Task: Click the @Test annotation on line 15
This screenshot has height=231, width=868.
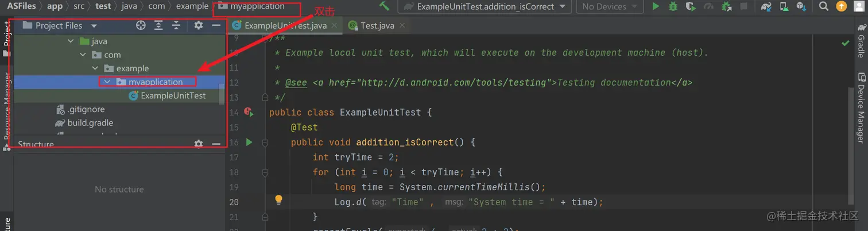Action: coord(304,127)
